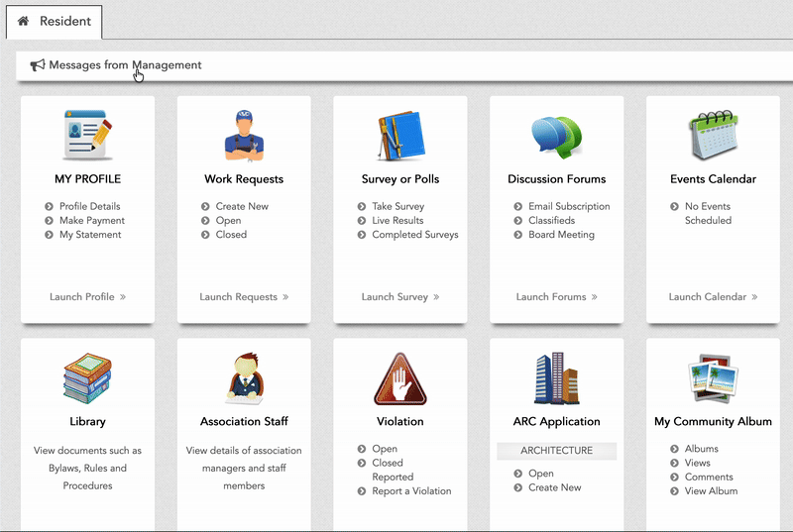793x532 pixels.
Task: Click the Survey or Polls notebook icon
Action: 400,136
